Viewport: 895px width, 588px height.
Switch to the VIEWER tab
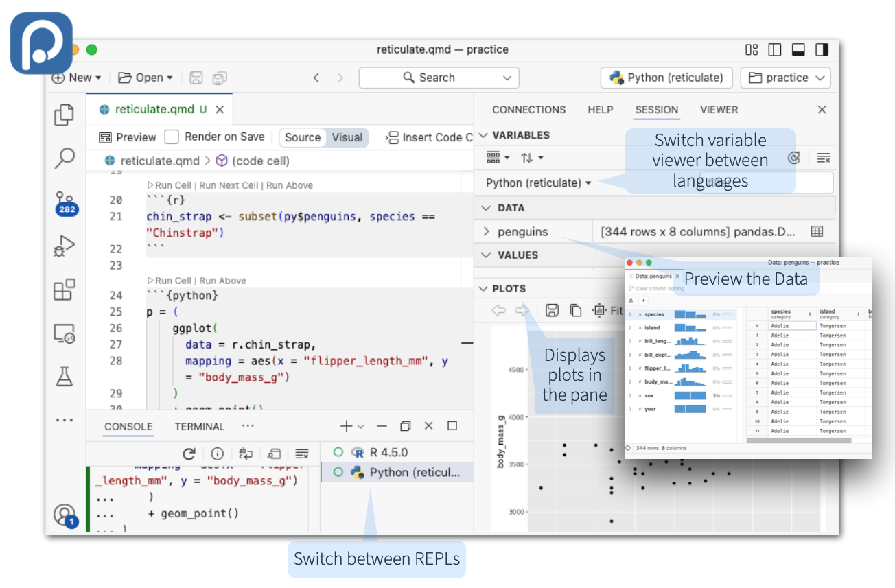click(x=719, y=110)
